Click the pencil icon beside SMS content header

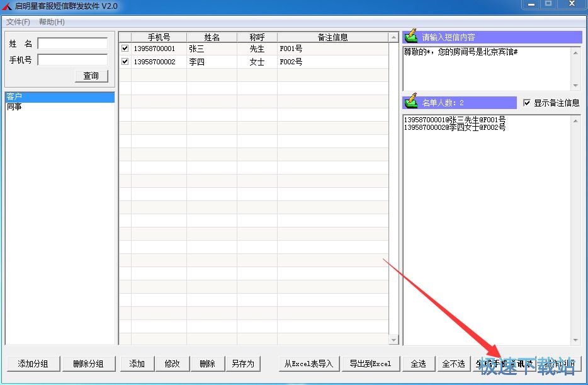[411, 36]
